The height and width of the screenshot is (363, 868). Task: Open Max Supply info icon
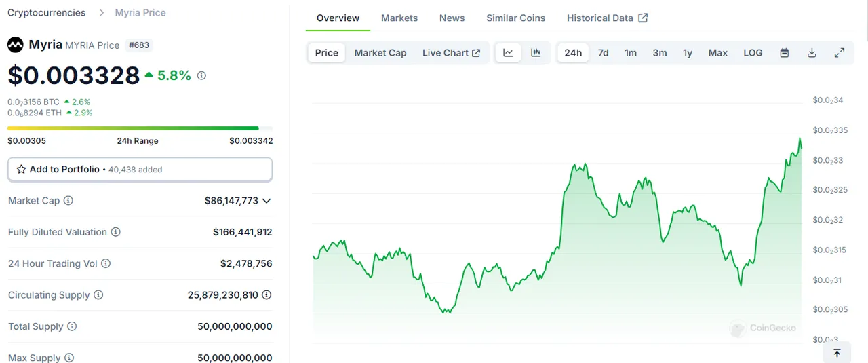coord(69,358)
